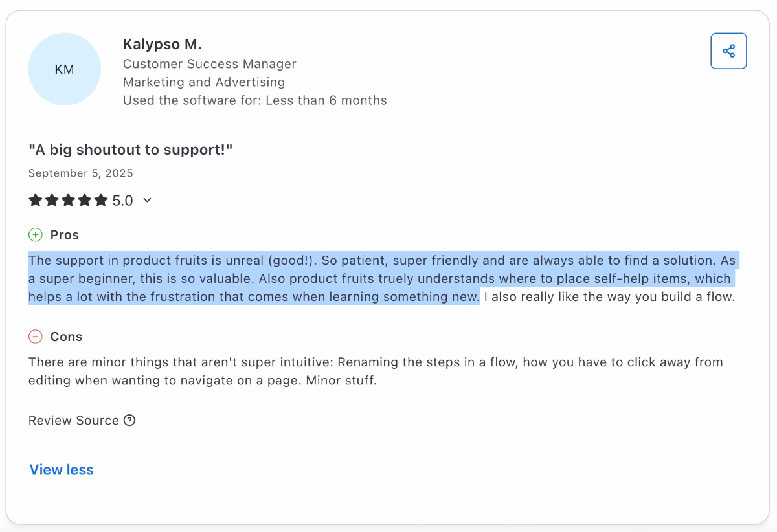Select the first star in the rating
The height and width of the screenshot is (532, 777).
(36, 200)
